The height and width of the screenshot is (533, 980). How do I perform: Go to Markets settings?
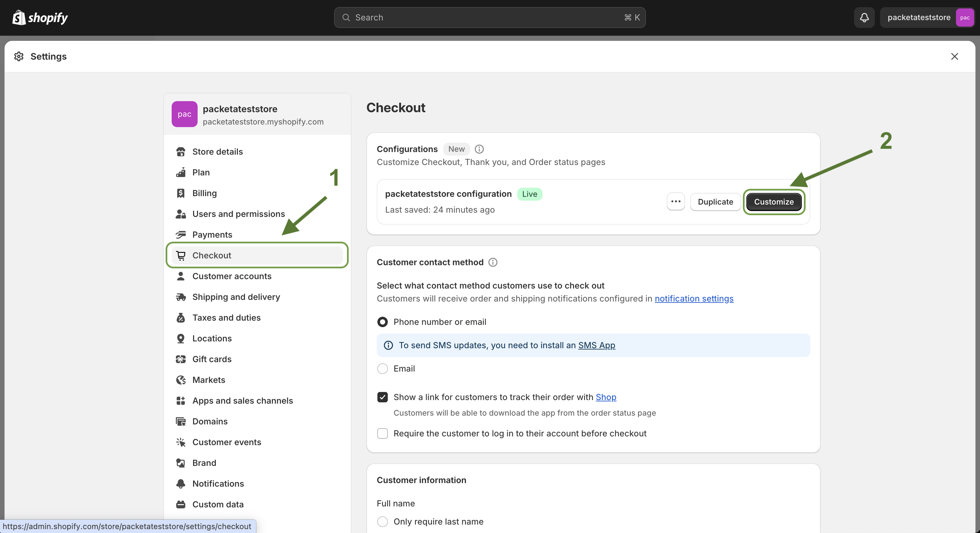[x=257, y=380]
